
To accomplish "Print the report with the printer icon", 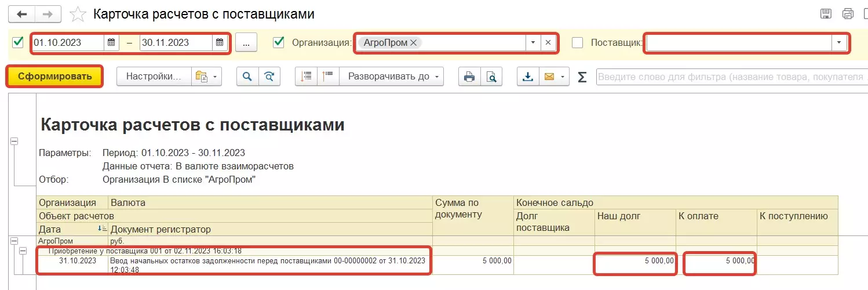I will point(469,76).
